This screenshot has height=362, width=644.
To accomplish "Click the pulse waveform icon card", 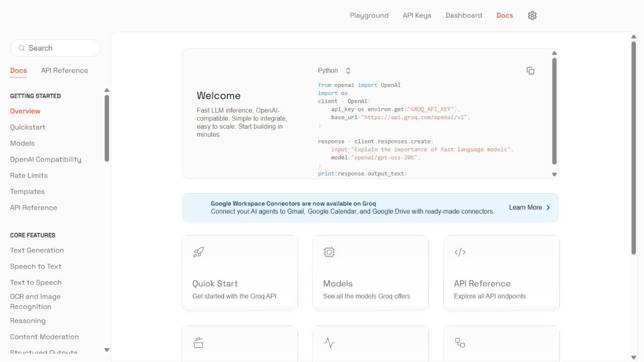I will [x=329, y=343].
